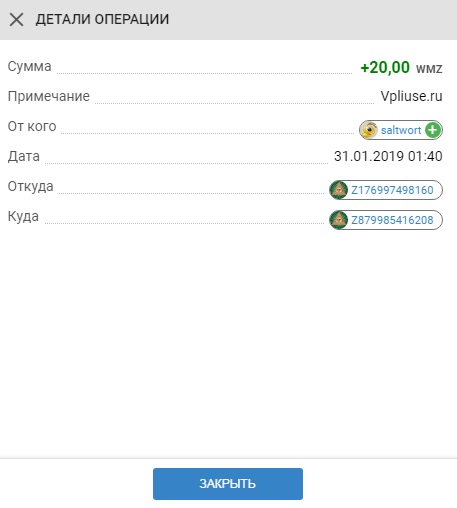Add saltwort via green plus icon
Viewport: 457px width, 508px height.
[433, 130]
